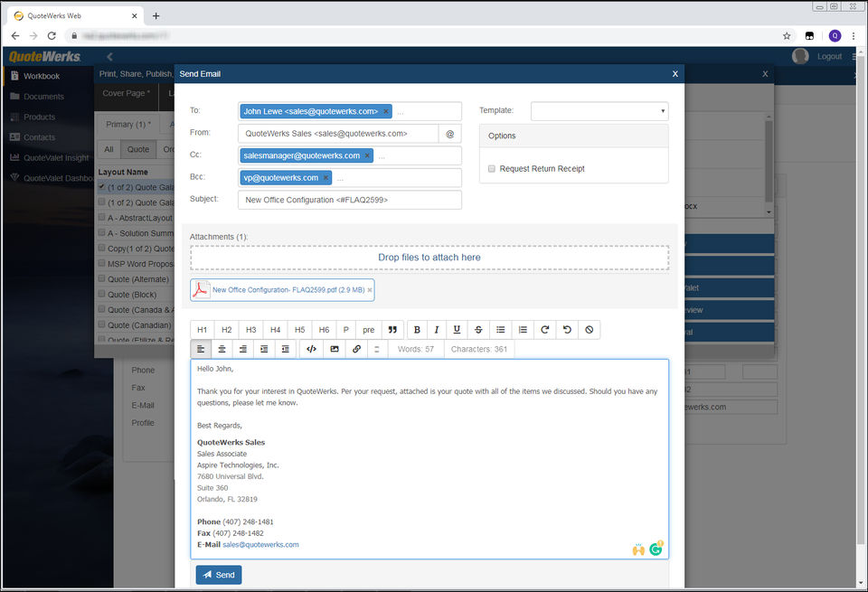Open QuoteValet Insight in sidebar
This screenshot has height=592, width=868.
coord(56,158)
